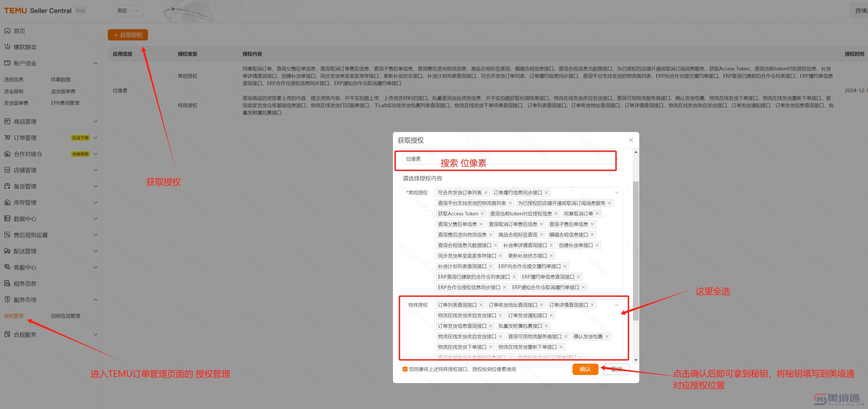Open 发货面单费 submenu item

(16, 103)
